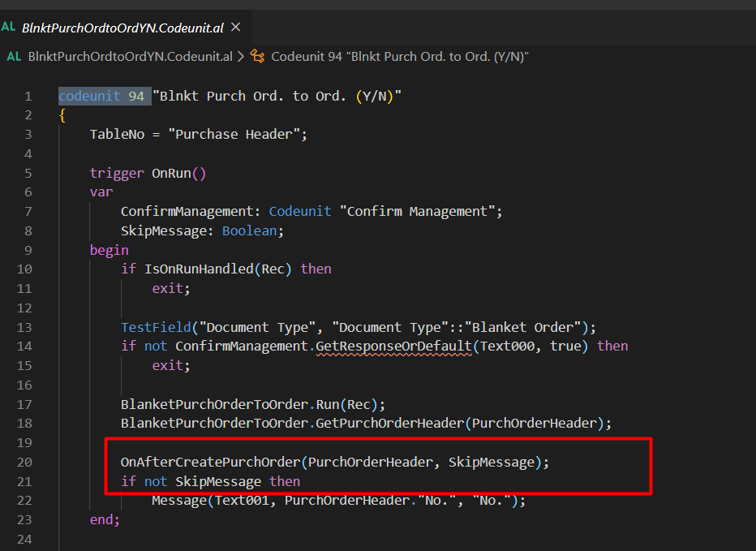Close the BlnktPurchOrdtoOrdYN.Codeunit.al tab
756x551 pixels.
pos(234,26)
